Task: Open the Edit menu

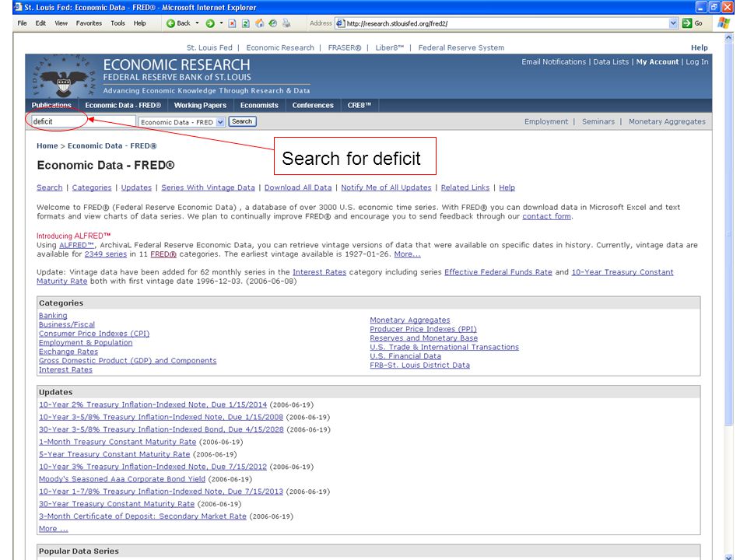Action: [x=40, y=23]
